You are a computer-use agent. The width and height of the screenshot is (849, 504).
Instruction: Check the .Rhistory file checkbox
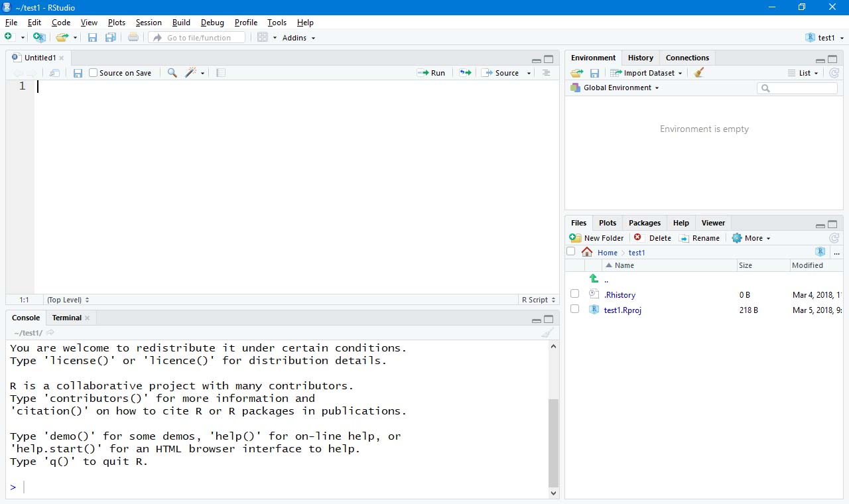[574, 294]
